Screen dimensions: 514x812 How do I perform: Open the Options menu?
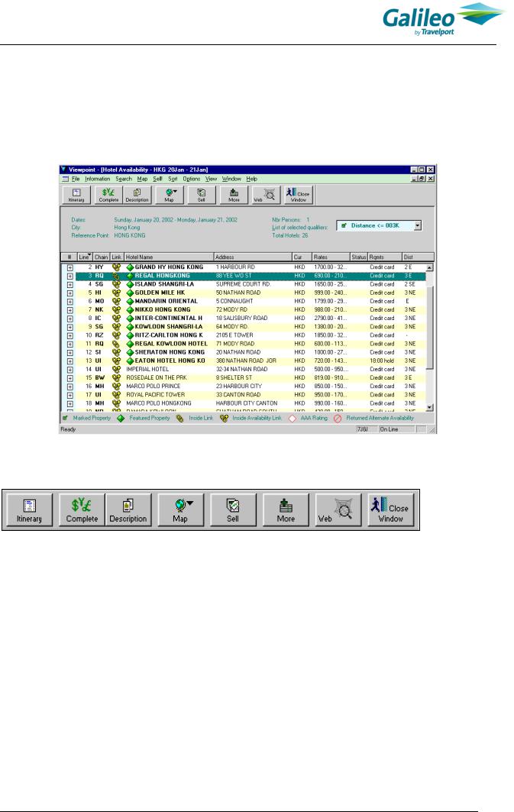[x=192, y=179]
